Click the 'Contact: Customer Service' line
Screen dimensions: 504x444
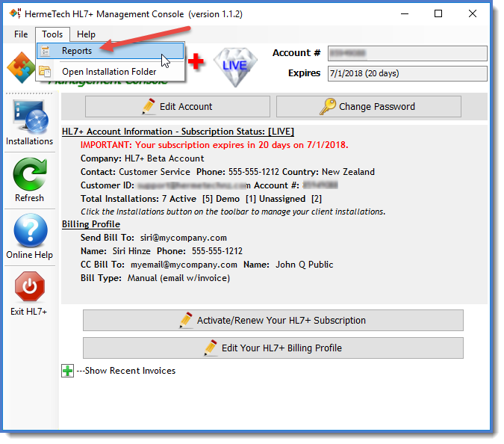pyautogui.click(x=228, y=172)
